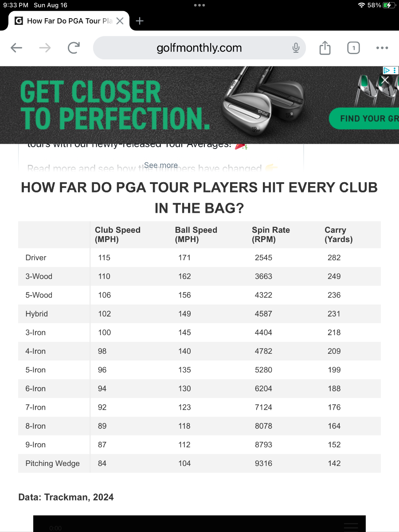Dismiss the Ping wedge advertisement

click(x=385, y=80)
